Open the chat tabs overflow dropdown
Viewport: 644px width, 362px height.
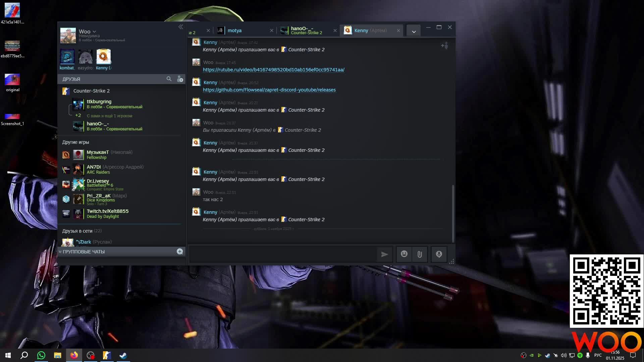tap(414, 31)
